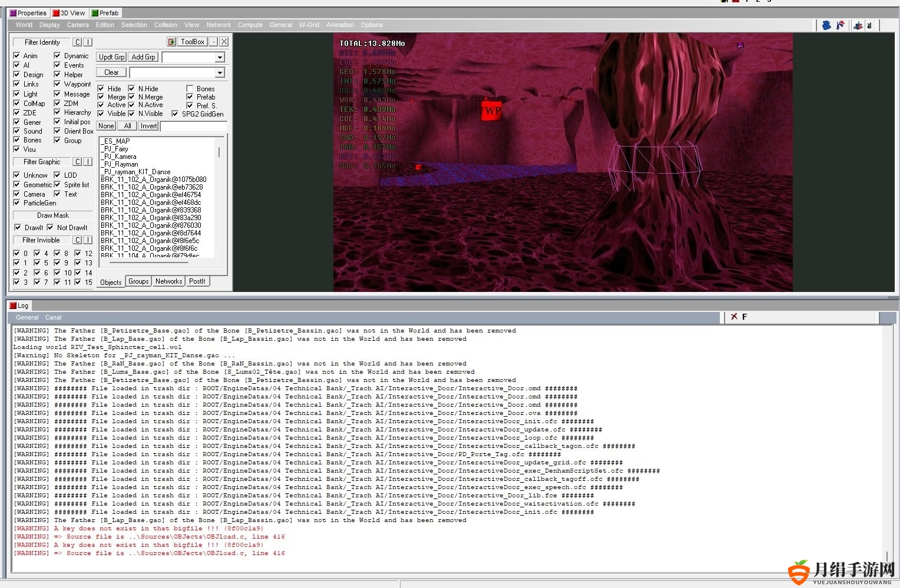The image size is (900, 588).
Task: Close the ToolBox panel with X
Action: [x=224, y=42]
